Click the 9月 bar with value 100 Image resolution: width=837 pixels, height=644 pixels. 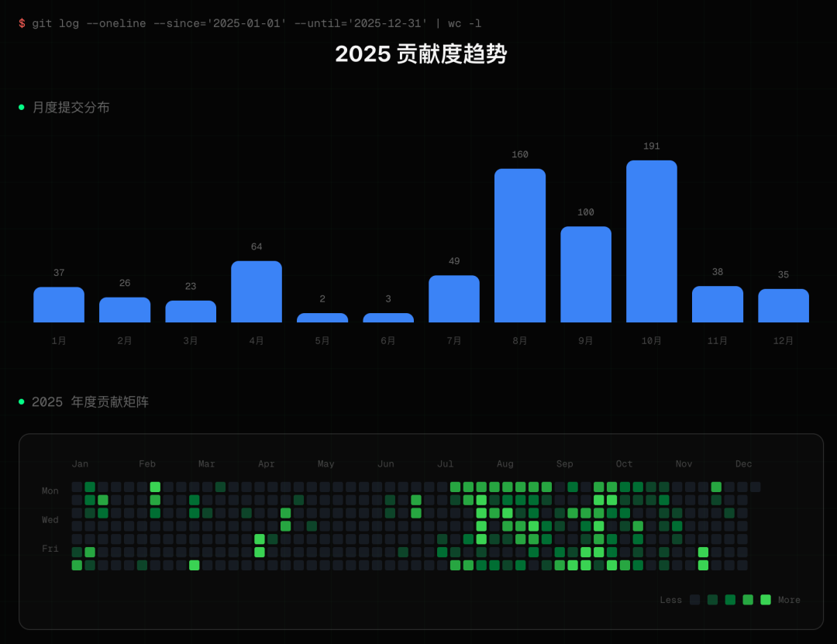586,274
